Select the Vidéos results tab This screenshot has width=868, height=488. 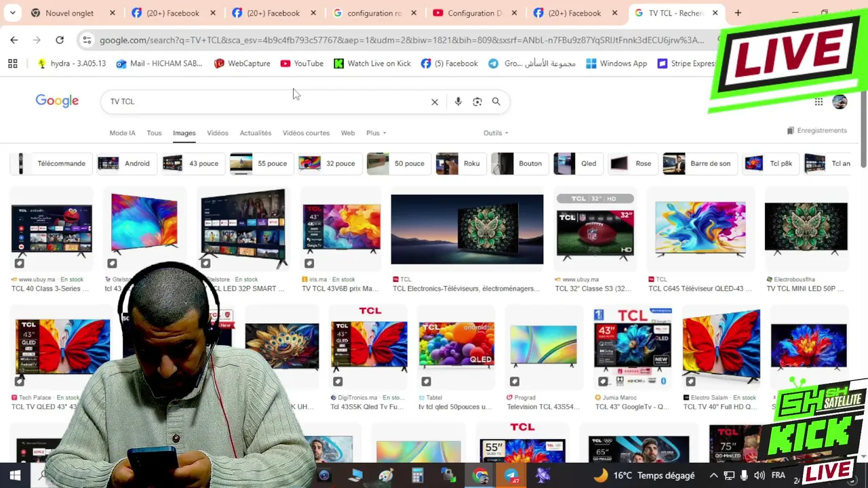click(218, 133)
